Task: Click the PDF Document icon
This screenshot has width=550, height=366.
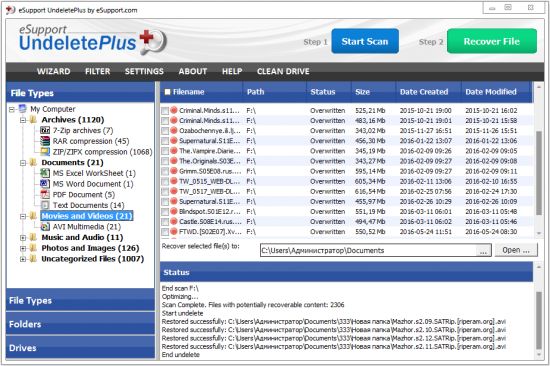Action: (x=45, y=194)
